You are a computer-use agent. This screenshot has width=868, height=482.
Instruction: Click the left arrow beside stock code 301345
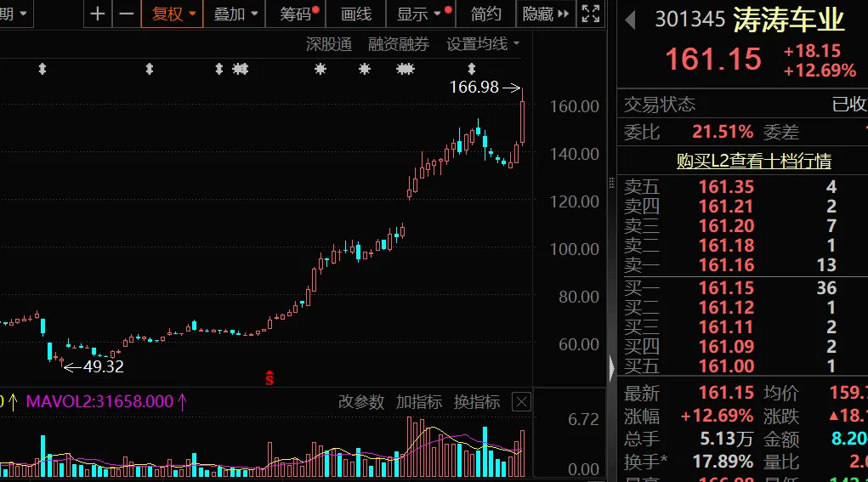631,20
